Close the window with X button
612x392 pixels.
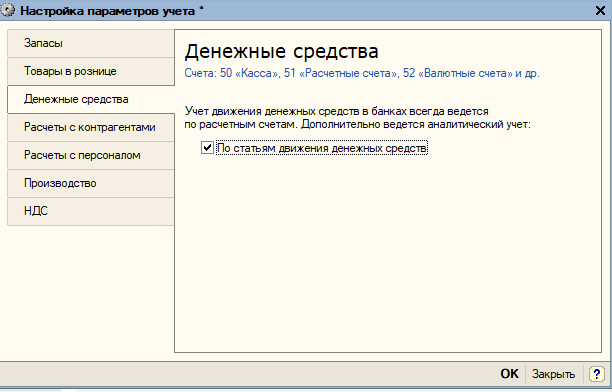pos(600,11)
